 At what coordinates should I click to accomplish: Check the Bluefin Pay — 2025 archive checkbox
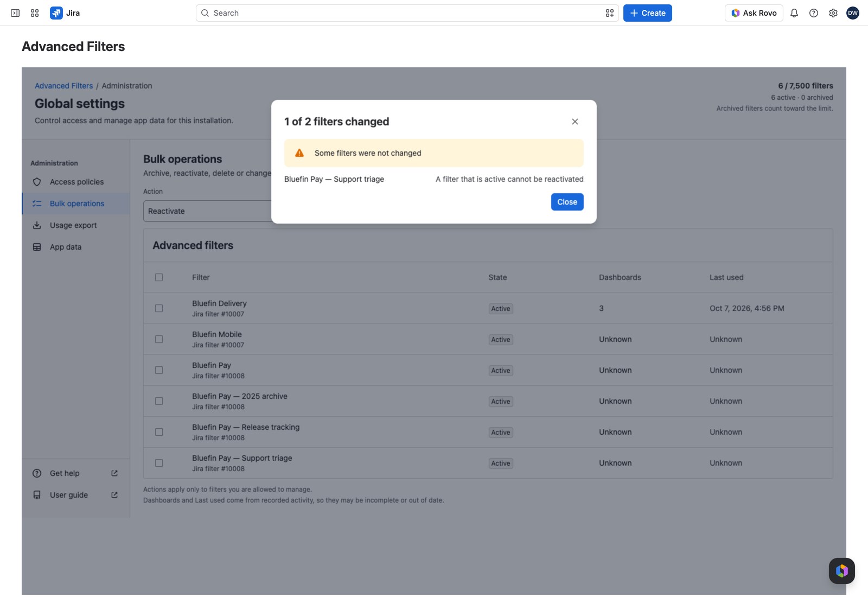click(159, 401)
